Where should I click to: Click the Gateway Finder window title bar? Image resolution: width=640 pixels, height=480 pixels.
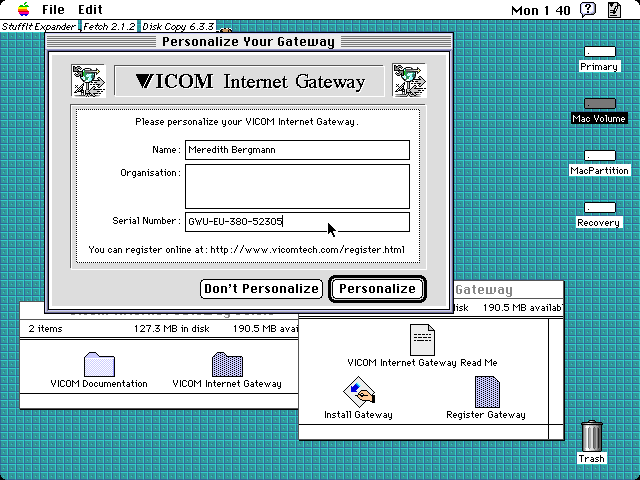click(508, 290)
